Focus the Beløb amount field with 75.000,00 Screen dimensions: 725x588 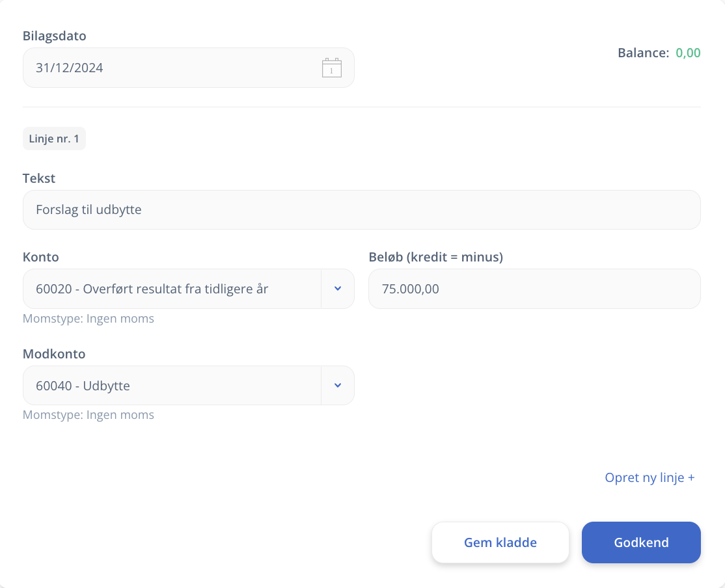pyautogui.click(x=534, y=289)
